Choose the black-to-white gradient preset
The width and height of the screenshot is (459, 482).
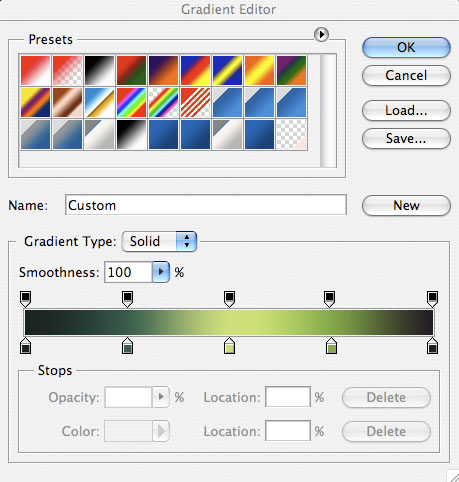(x=99, y=70)
